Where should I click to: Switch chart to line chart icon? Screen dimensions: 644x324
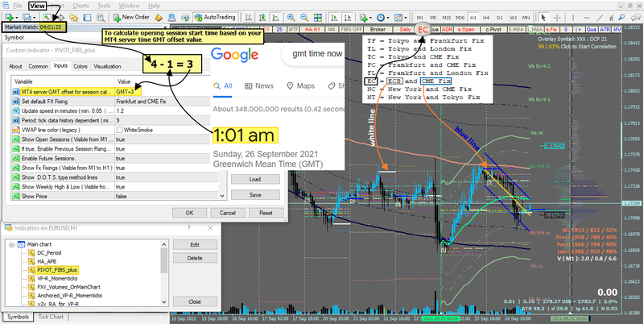coord(275,17)
